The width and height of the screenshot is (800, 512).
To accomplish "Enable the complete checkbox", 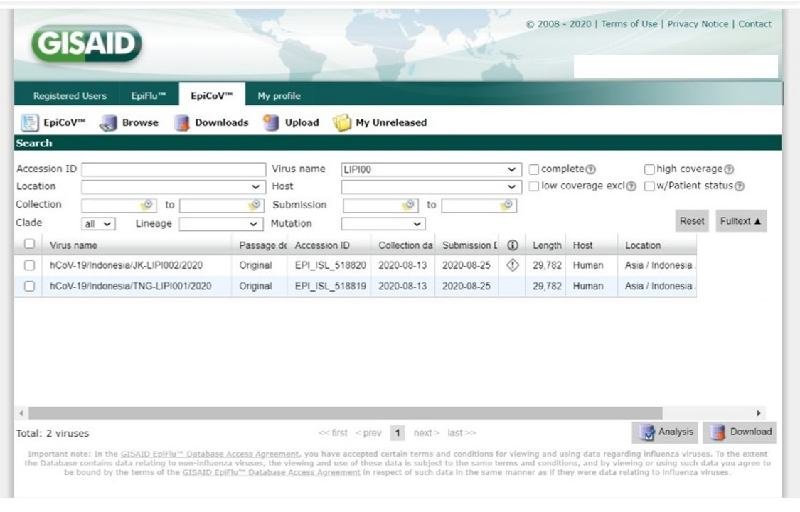I will (x=534, y=169).
